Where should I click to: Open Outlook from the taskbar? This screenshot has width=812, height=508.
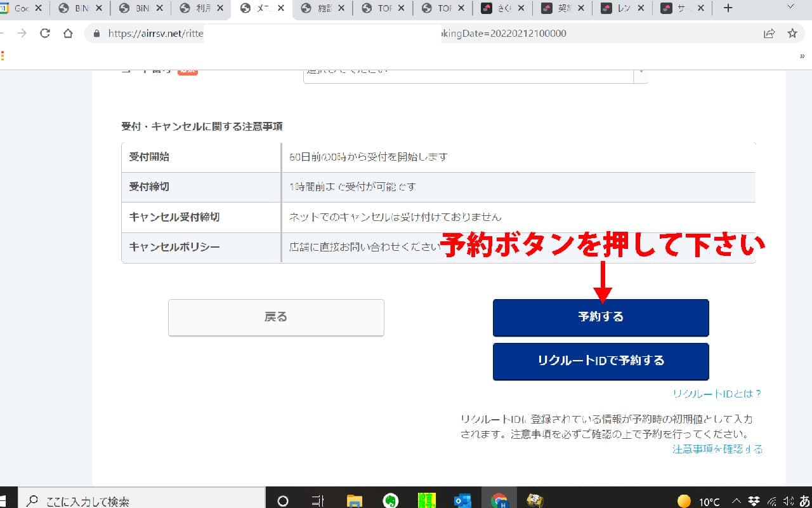(463, 501)
